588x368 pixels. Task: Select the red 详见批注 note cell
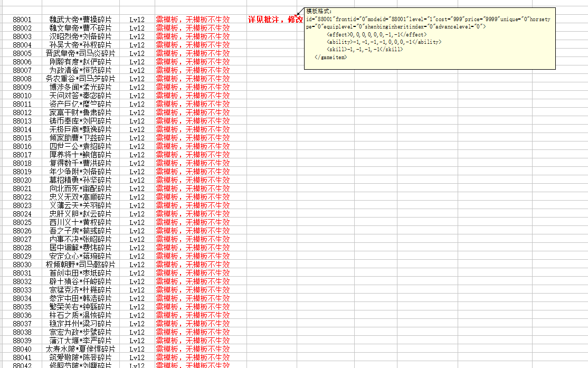pos(275,20)
